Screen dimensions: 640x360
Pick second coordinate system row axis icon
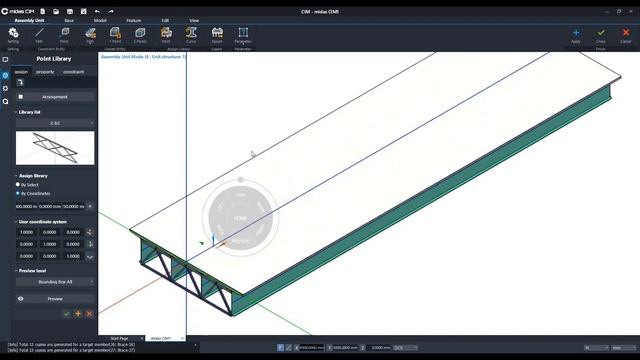click(90, 244)
